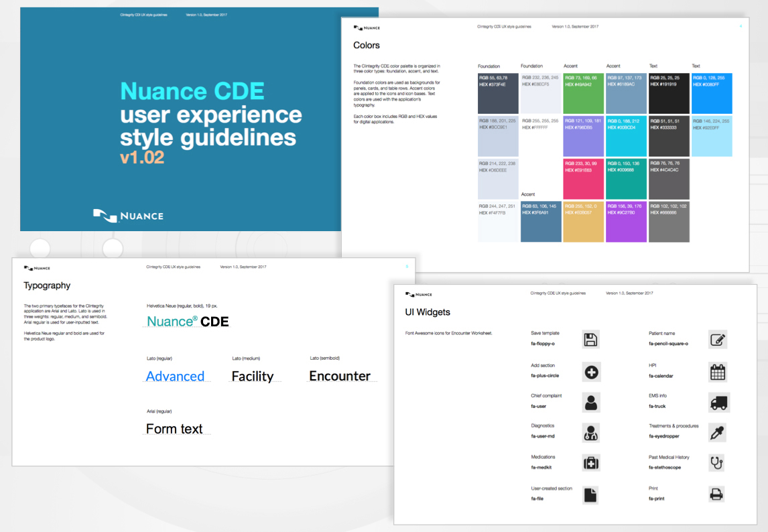Click the Nuance logo on the Typography page
This screenshot has width=768, height=532.
38,268
